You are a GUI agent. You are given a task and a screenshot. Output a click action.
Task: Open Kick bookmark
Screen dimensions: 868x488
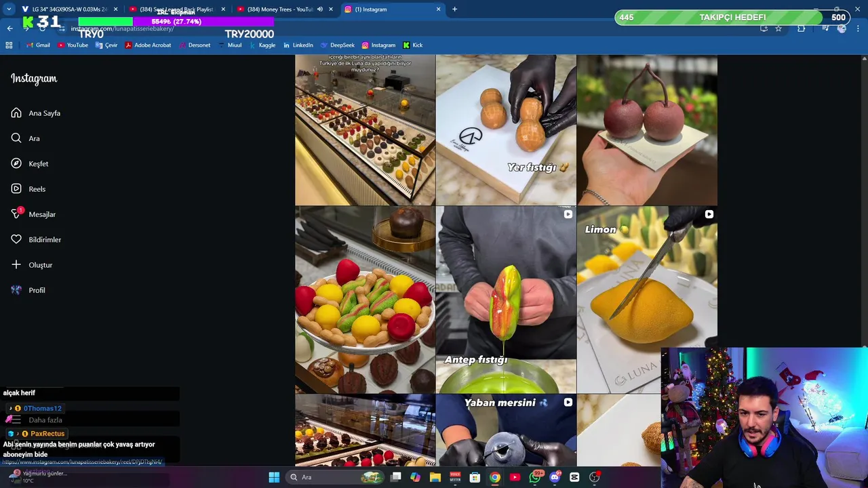413,45
